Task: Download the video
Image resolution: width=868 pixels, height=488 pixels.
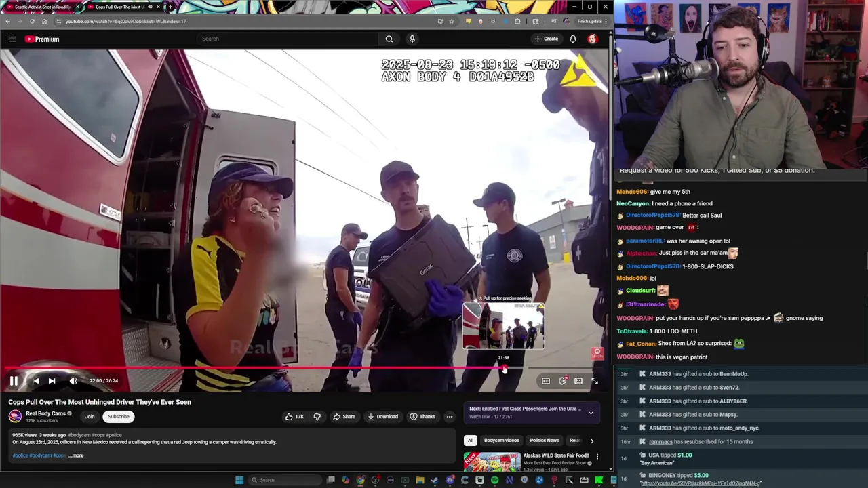Action: click(x=383, y=417)
